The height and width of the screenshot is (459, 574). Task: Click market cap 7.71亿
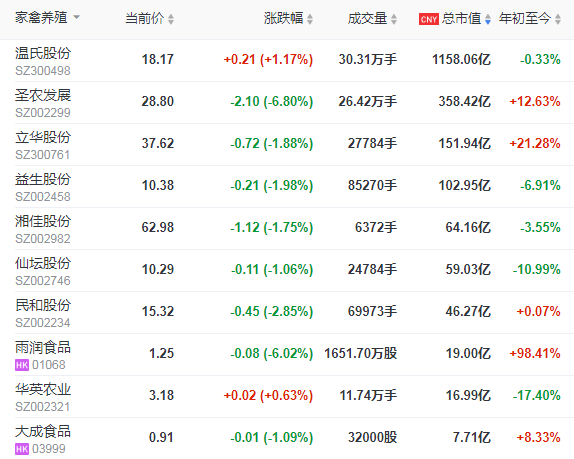472,437
